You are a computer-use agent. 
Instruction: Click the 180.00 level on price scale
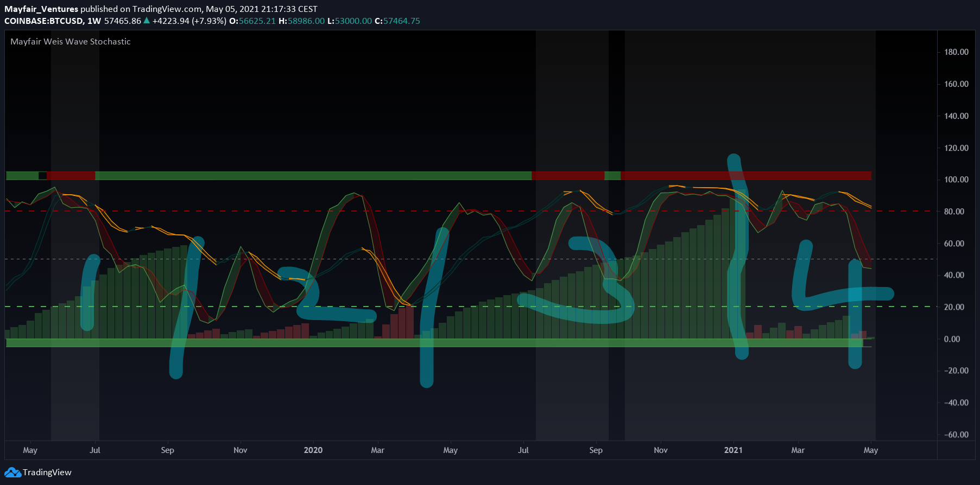956,52
